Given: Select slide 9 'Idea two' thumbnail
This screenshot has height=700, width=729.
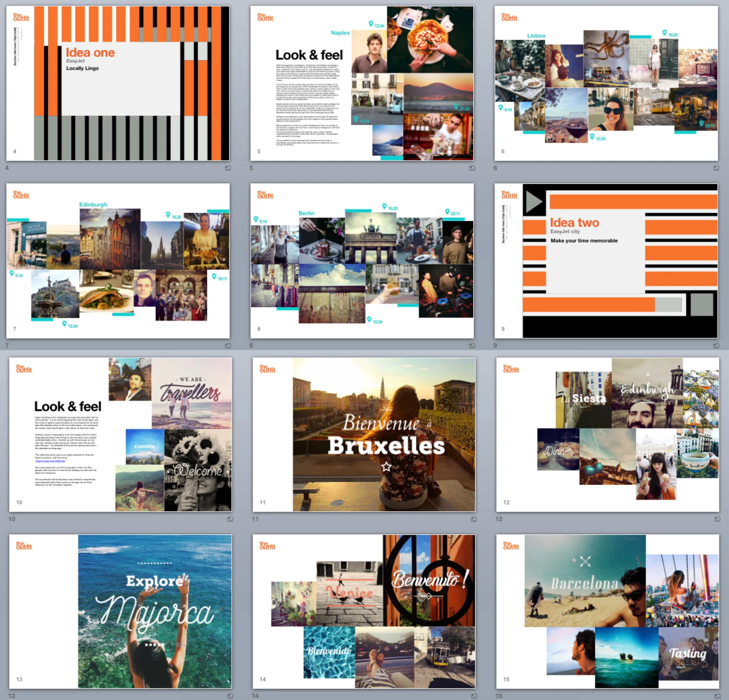Looking at the screenshot, I should click(606, 261).
